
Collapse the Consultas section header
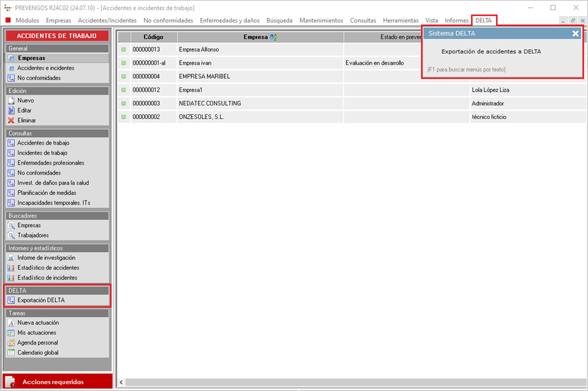point(58,133)
